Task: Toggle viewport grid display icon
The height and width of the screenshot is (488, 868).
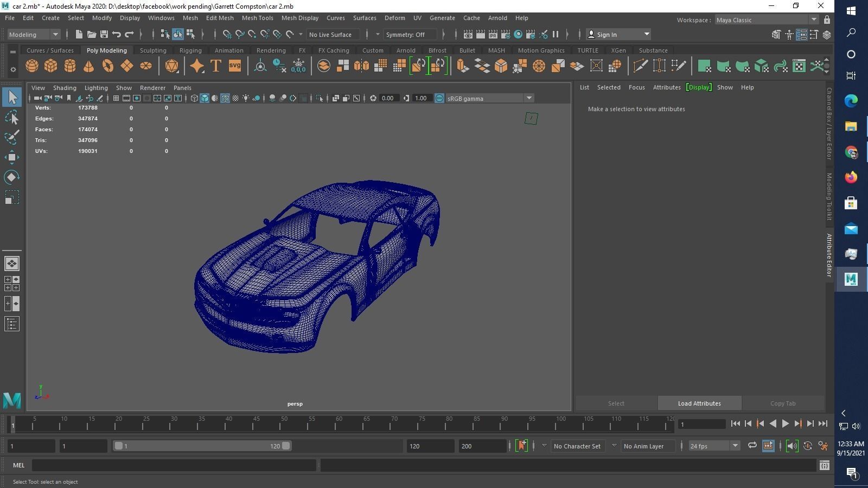Action: click(x=116, y=98)
